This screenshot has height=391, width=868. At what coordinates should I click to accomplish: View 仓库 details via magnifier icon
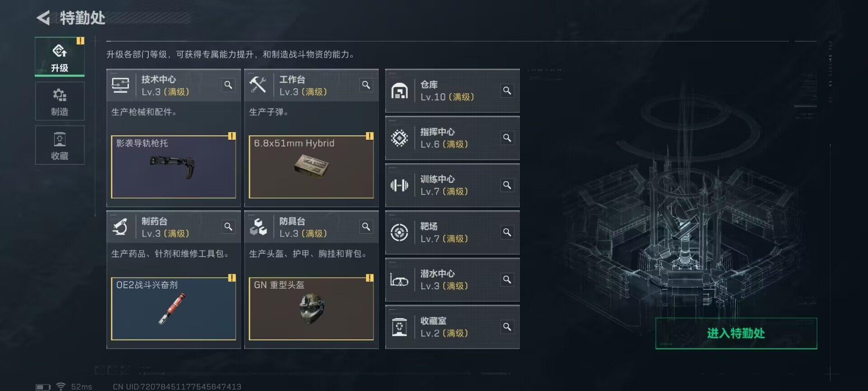(507, 91)
